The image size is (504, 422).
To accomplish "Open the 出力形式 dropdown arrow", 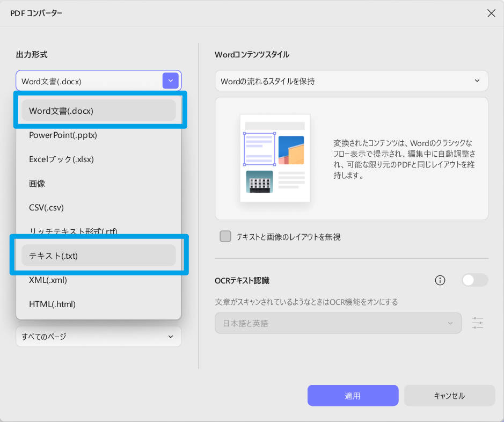I will coord(171,81).
